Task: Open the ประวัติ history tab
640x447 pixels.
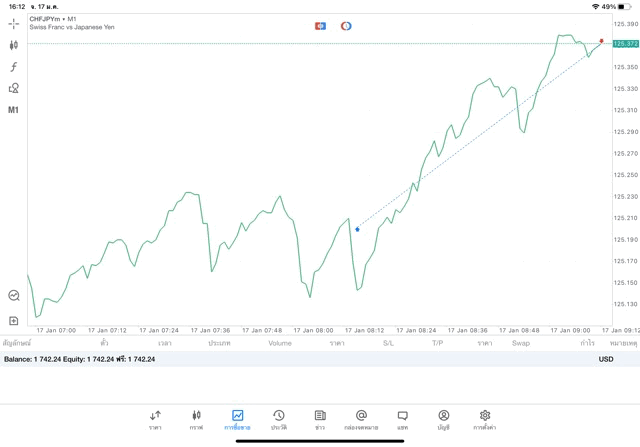Action: point(278,419)
